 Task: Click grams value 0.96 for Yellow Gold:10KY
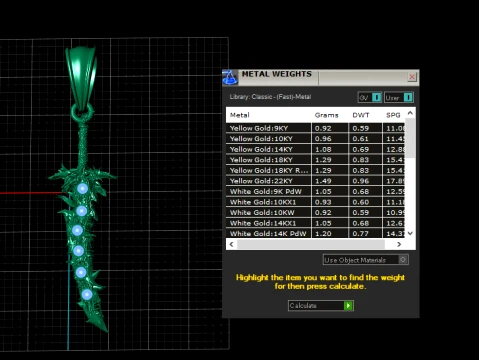[x=323, y=139]
